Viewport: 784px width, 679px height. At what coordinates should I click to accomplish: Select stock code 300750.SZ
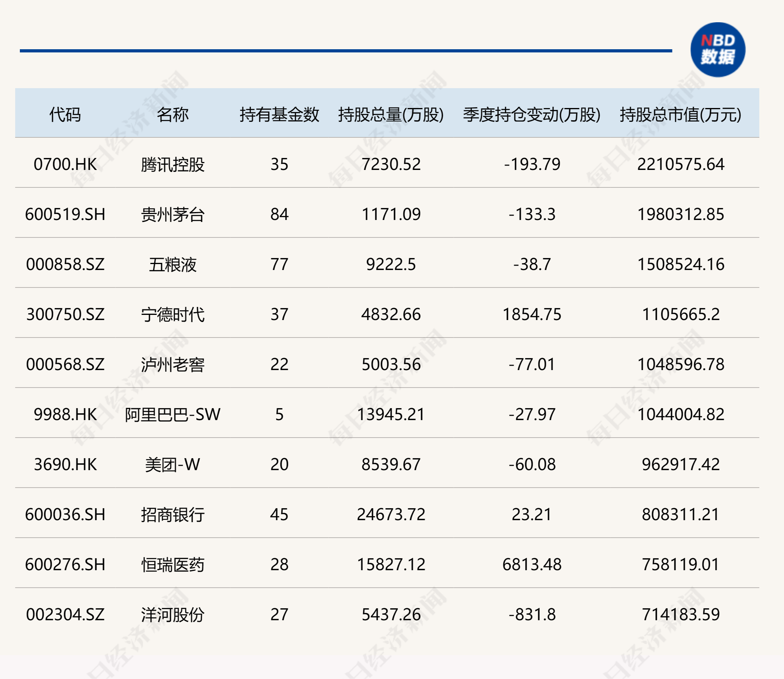pos(65,314)
